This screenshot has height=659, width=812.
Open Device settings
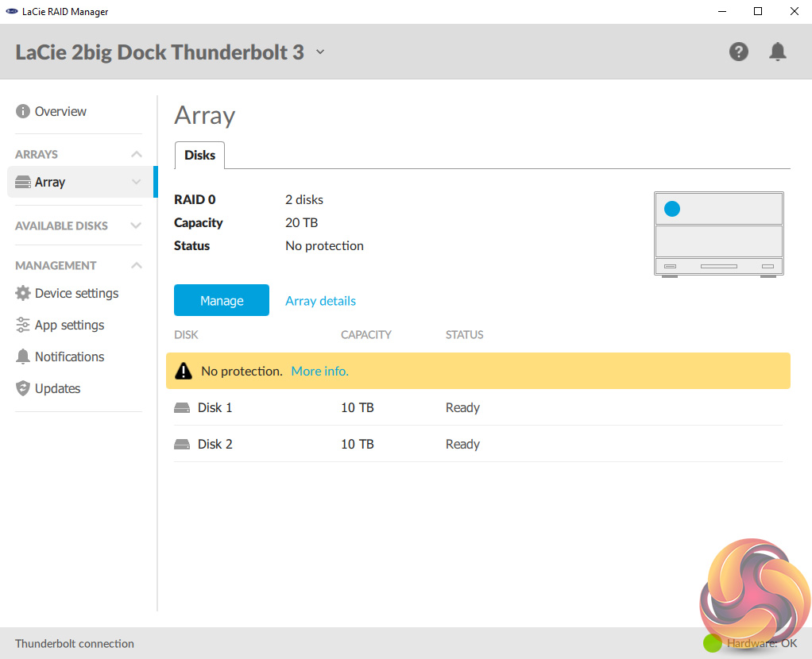coord(76,294)
